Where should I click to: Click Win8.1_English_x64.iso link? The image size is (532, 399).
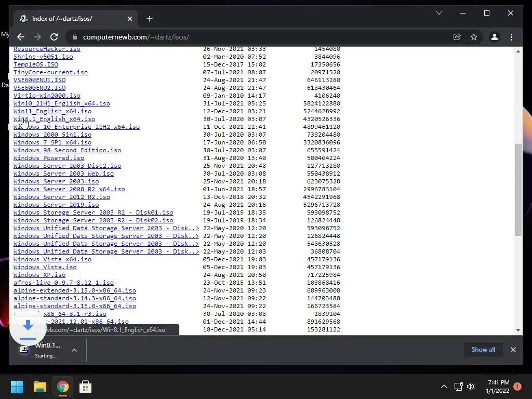pos(54,119)
